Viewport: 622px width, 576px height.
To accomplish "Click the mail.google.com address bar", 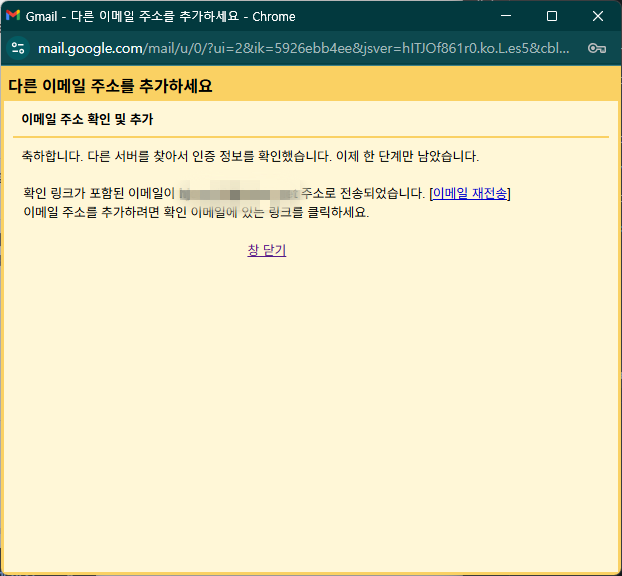I will [x=300, y=48].
